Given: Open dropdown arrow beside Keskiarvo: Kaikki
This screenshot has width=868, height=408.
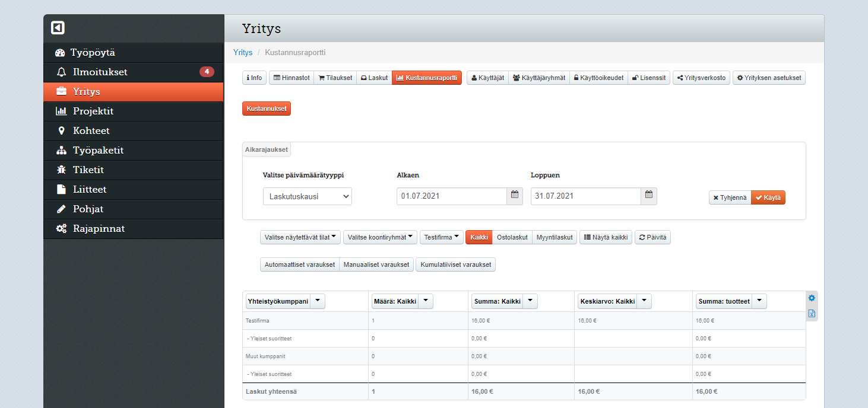Looking at the screenshot, I should pos(645,301).
